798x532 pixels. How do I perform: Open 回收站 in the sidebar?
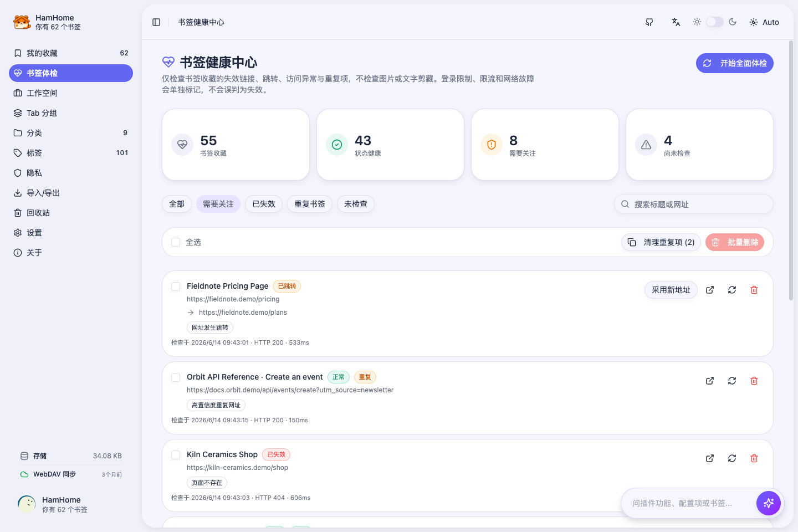click(x=71, y=213)
